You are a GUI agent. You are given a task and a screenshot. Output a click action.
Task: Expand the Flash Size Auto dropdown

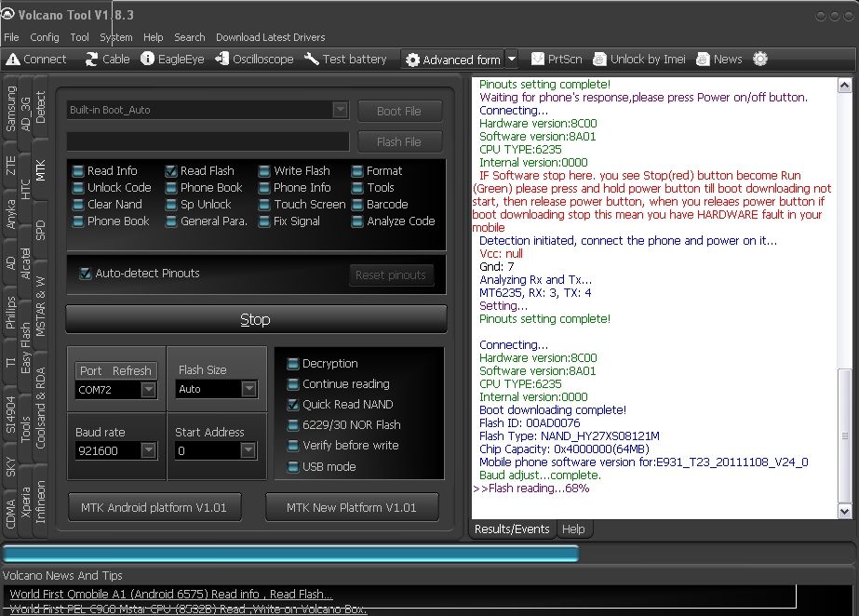(248, 390)
